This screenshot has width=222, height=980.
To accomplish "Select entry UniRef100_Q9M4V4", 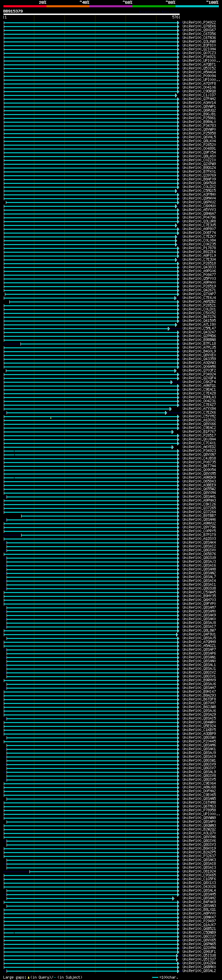I will point(199,198).
